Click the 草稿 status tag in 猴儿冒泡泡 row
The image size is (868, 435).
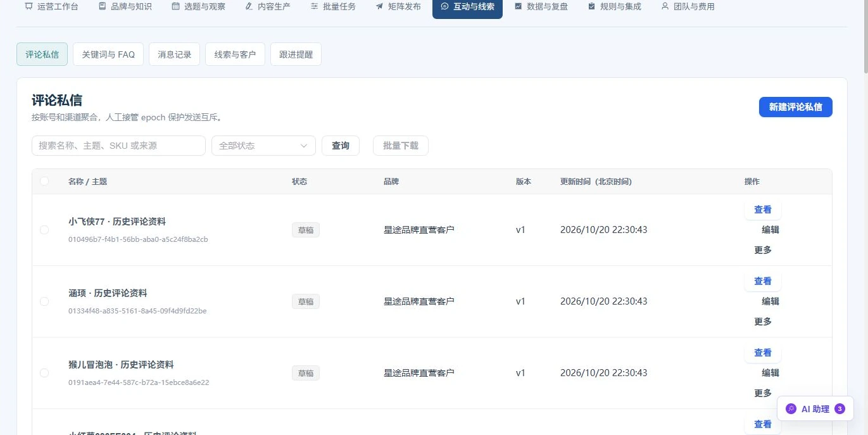(306, 373)
